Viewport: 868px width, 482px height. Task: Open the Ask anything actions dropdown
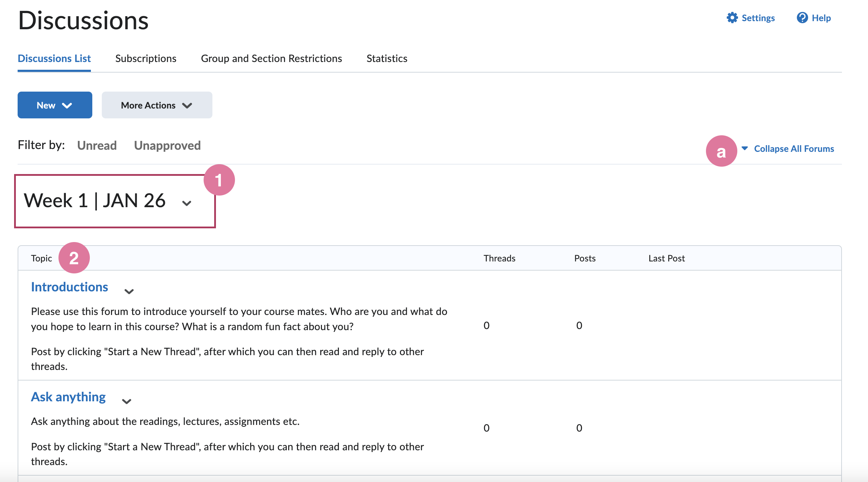126,401
